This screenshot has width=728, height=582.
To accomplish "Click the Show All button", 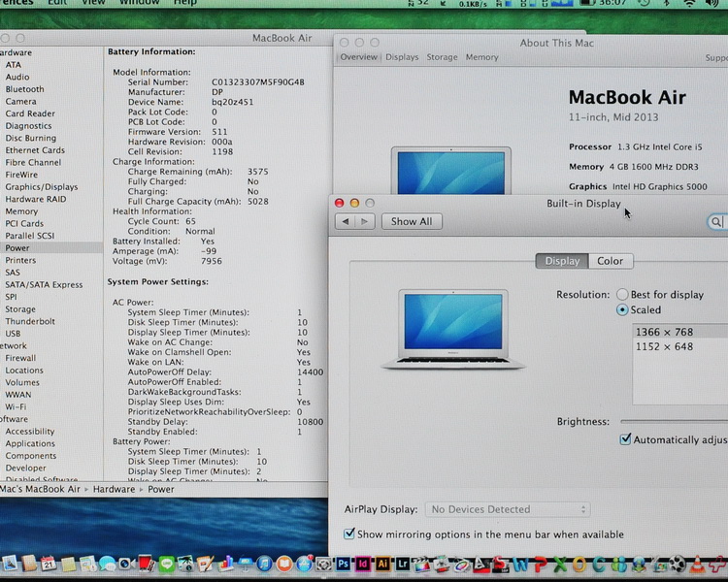I will 412,221.
